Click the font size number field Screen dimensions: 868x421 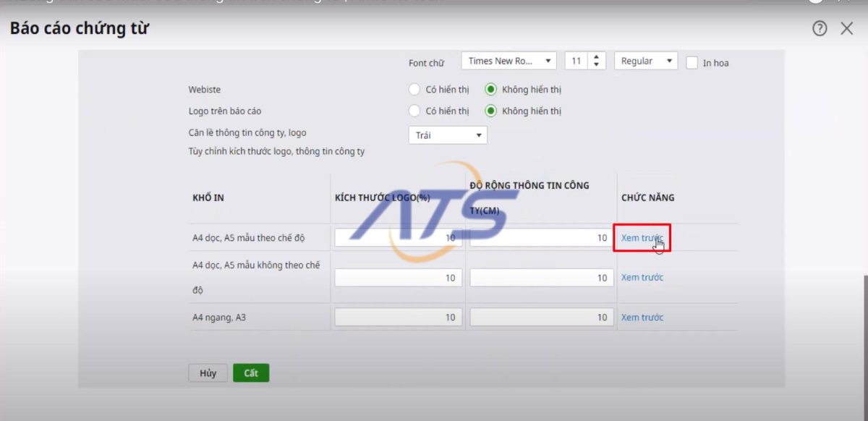point(576,61)
